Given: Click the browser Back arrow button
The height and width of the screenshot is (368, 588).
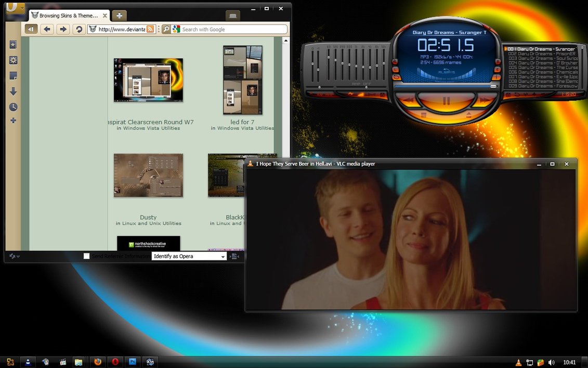Looking at the screenshot, I should [47, 29].
